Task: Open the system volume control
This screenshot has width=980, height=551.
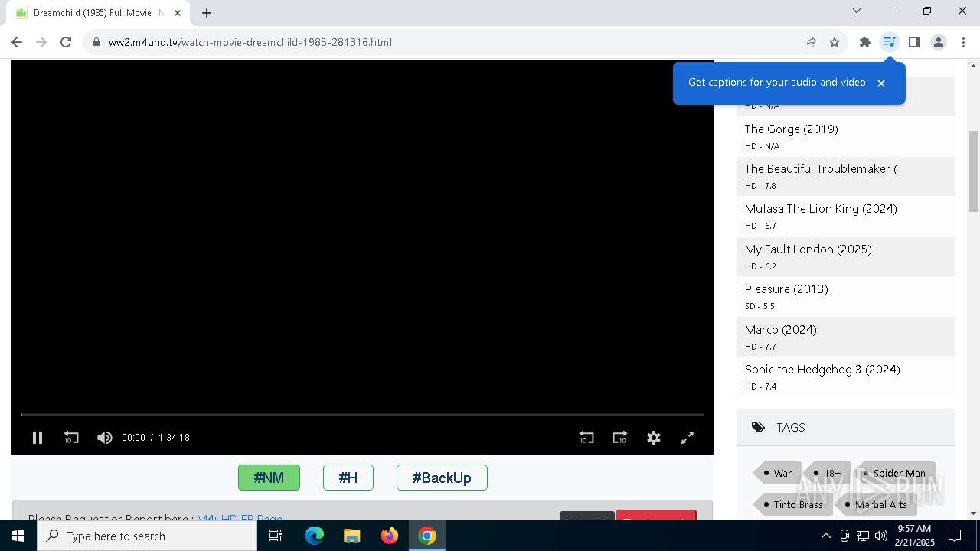Action: (881, 536)
